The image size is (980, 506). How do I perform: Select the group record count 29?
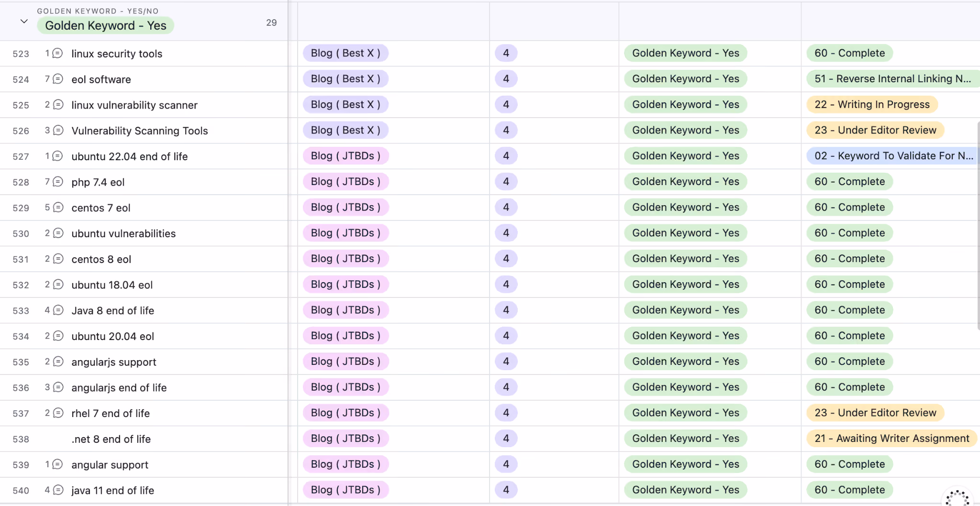pyautogui.click(x=271, y=22)
